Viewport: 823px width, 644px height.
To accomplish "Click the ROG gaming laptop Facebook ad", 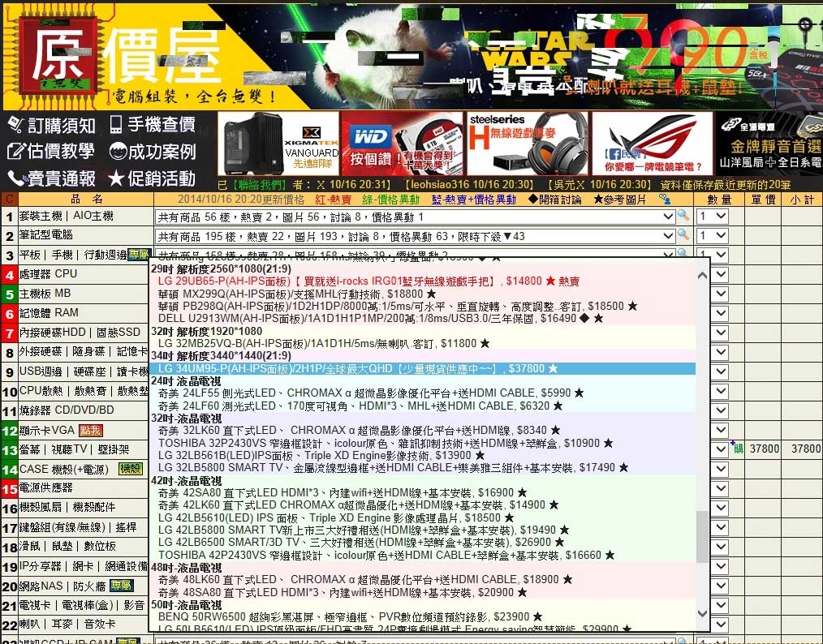I will pyautogui.click(x=653, y=144).
